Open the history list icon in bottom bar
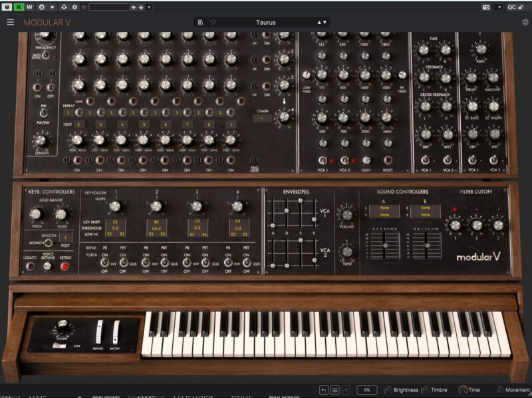The width and height of the screenshot is (532, 398). coord(334,390)
